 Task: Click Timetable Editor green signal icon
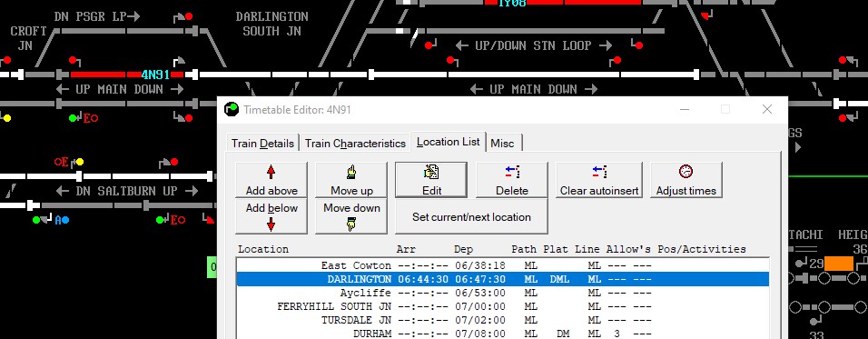click(232, 109)
